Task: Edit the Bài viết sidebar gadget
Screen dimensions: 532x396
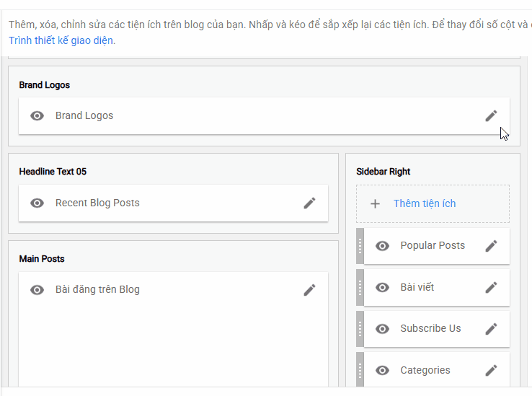Action: [491, 287]
